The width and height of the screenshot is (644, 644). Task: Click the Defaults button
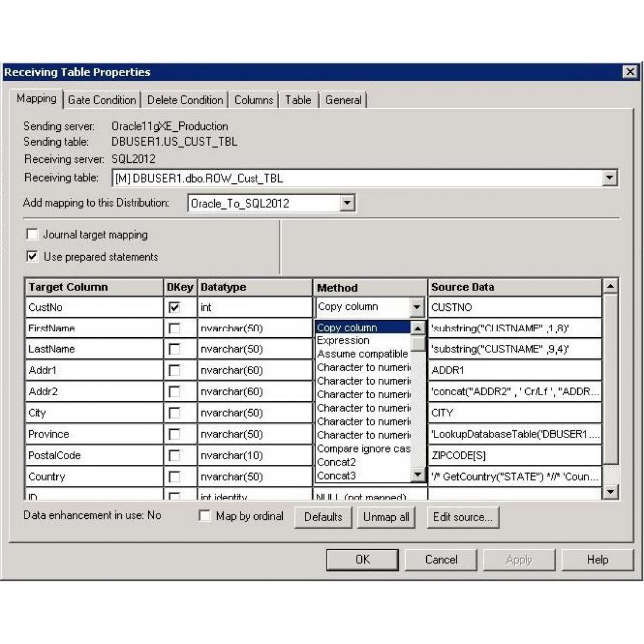click(x=323, y=517)
